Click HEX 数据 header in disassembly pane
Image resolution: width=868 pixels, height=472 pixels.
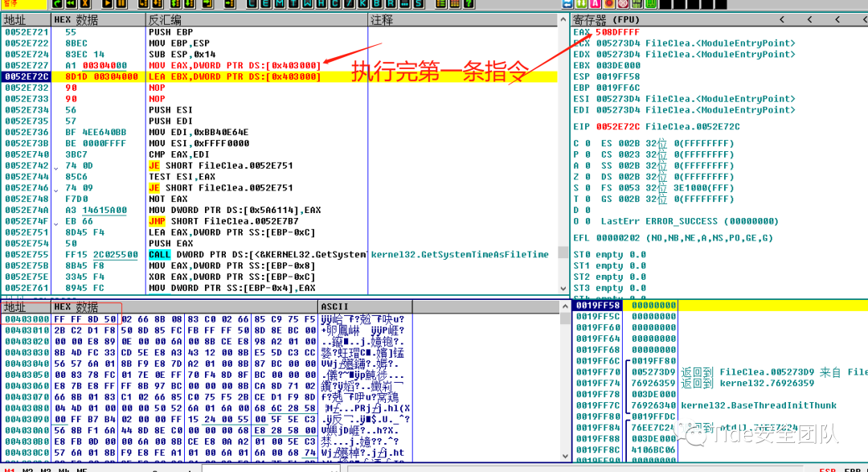(98, 20)
